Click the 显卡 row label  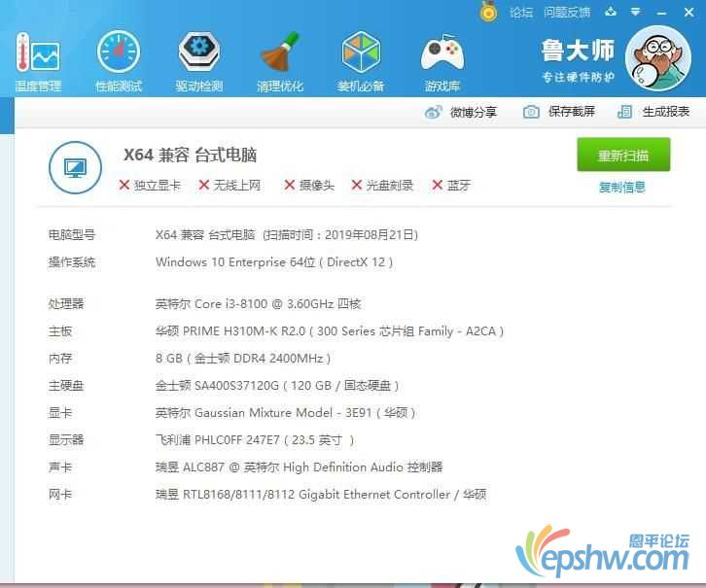(60, 413)
